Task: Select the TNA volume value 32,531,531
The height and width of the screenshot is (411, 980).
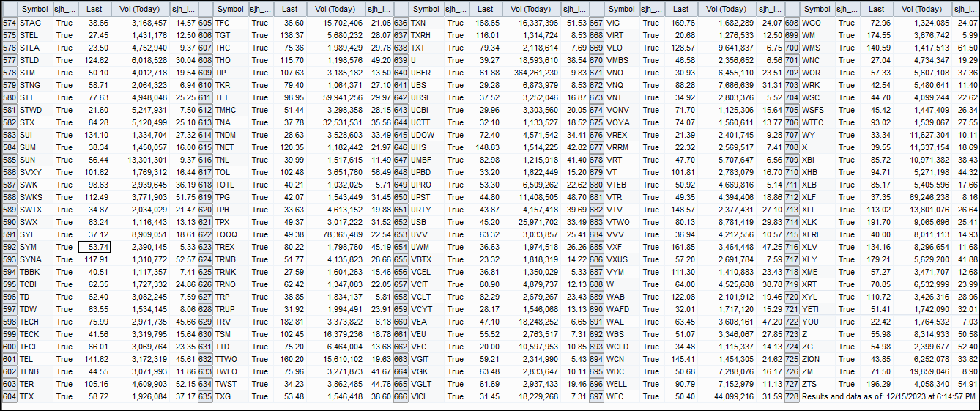Action: point(336,122)
